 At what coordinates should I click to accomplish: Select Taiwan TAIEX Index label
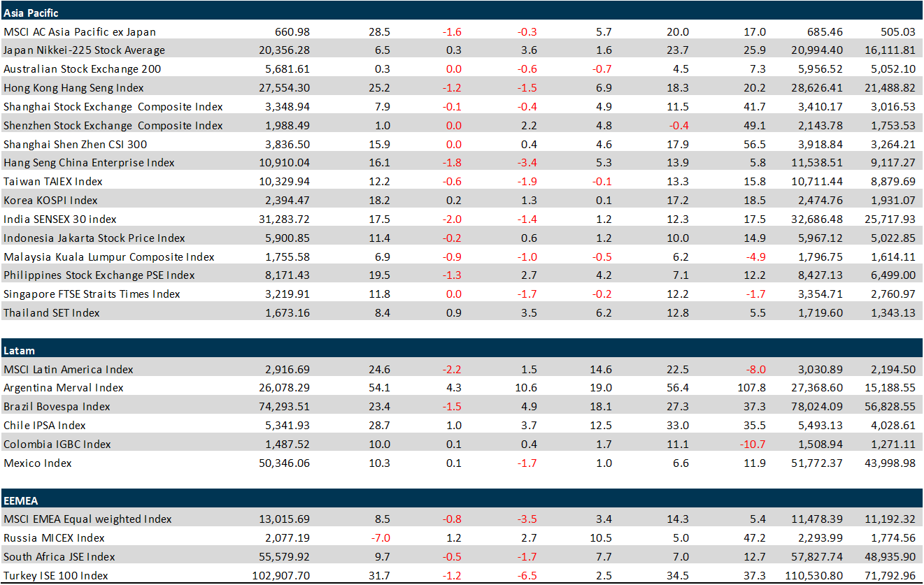tap(53, 182)
